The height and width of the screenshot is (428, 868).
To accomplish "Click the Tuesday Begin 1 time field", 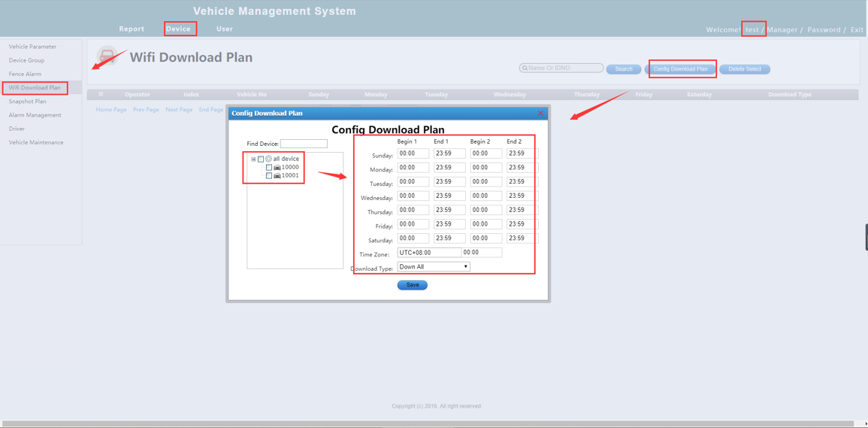I will [413, 182].
